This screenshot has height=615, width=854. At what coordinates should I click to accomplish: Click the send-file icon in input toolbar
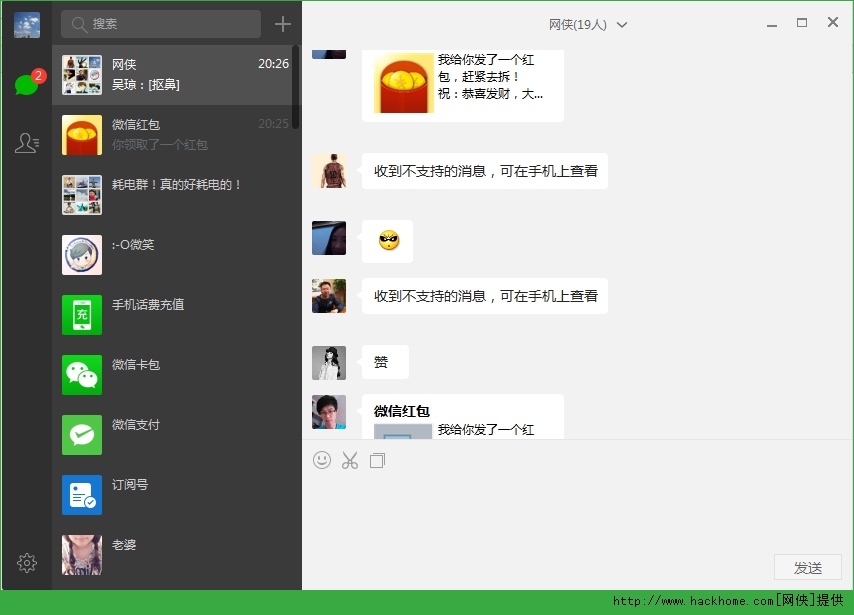(x=377, y=461)
